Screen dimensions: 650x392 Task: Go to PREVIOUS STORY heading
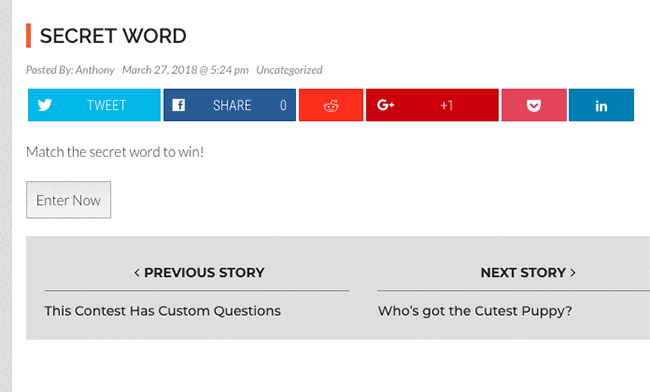pos(204,273)
